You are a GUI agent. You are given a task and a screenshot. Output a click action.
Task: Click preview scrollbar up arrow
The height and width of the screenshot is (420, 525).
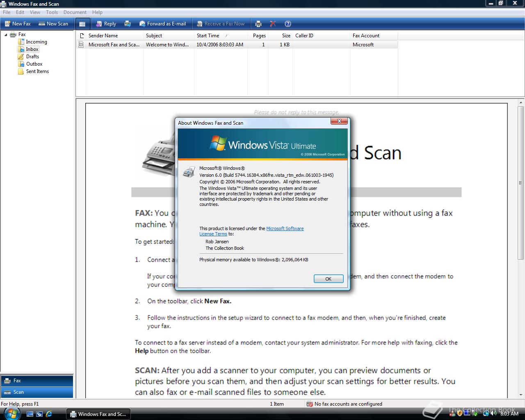pyautogui.click(x=521, y=103)
